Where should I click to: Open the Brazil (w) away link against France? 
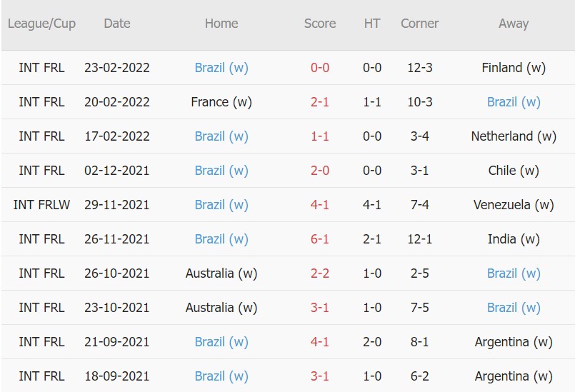tap(514, 102)
